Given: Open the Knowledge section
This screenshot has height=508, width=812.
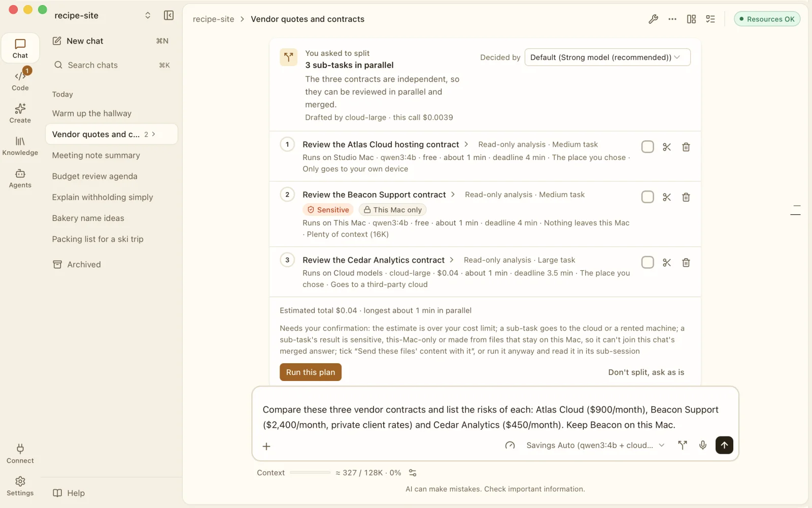Looking at the screenshot, I should [x=20, y=146].
